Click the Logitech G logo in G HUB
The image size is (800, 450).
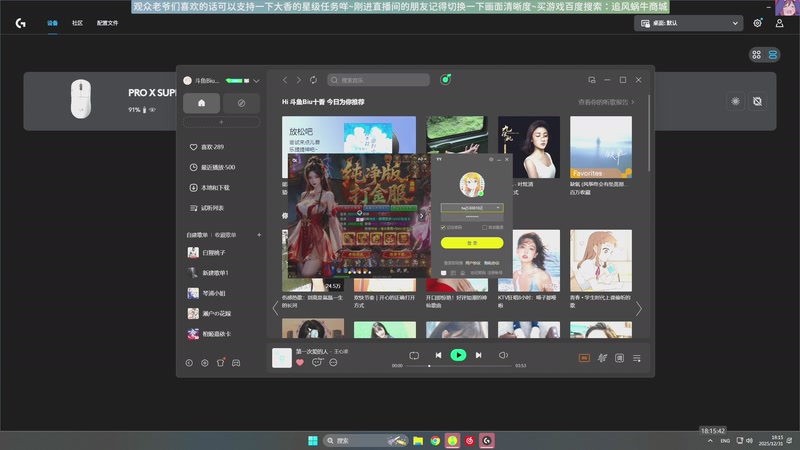(x=20, y=23)
